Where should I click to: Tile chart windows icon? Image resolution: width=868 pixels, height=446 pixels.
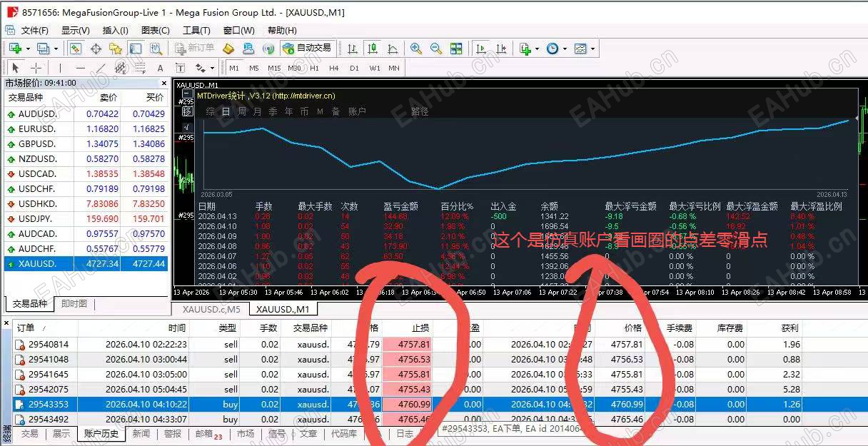click(456, 49)
